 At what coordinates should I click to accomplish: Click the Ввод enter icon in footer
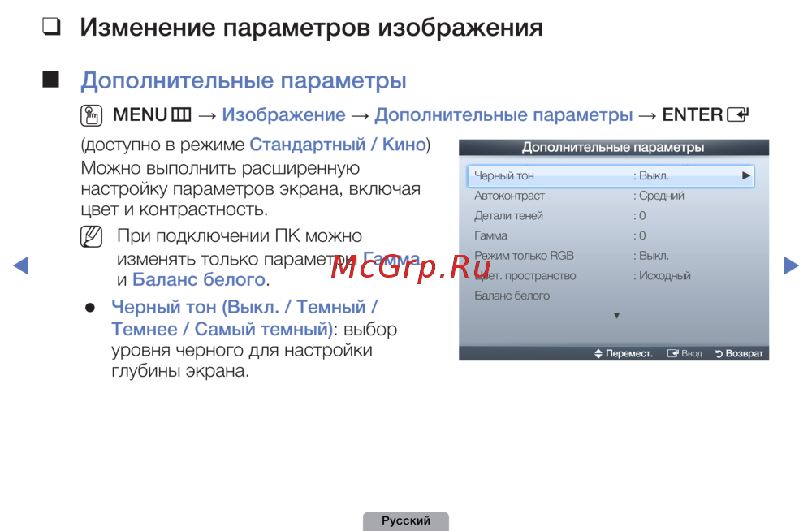pos(672,354)
